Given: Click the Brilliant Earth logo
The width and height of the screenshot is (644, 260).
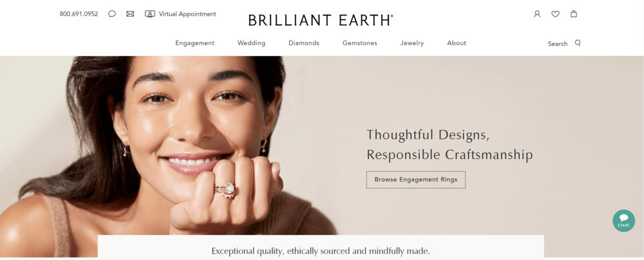Looking at the screenshot, I should click(320, 20).
